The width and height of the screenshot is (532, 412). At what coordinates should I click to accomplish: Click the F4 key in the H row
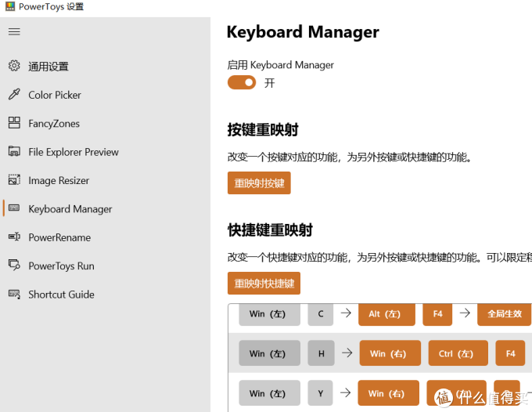pyautogui.click(x=510, y=353)
